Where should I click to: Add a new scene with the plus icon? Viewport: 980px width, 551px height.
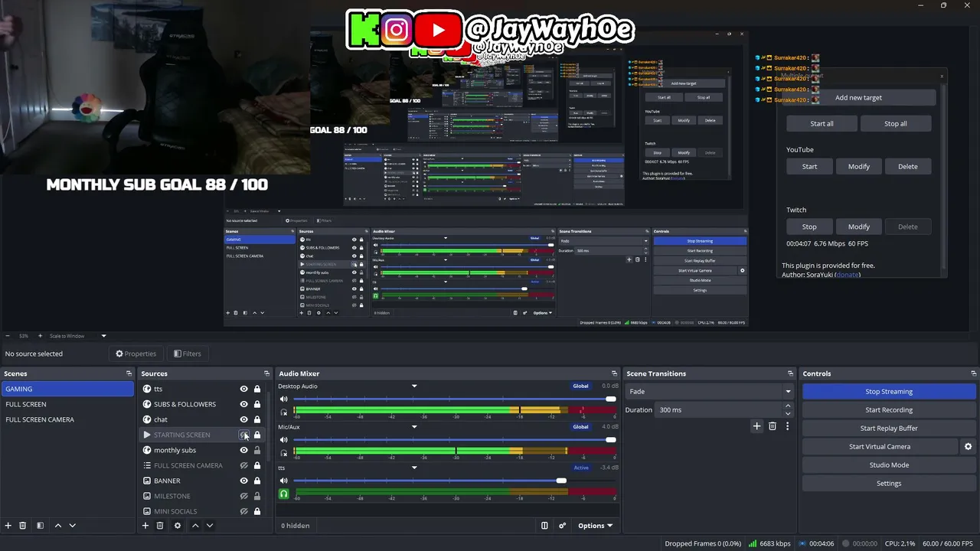point(8,526)
